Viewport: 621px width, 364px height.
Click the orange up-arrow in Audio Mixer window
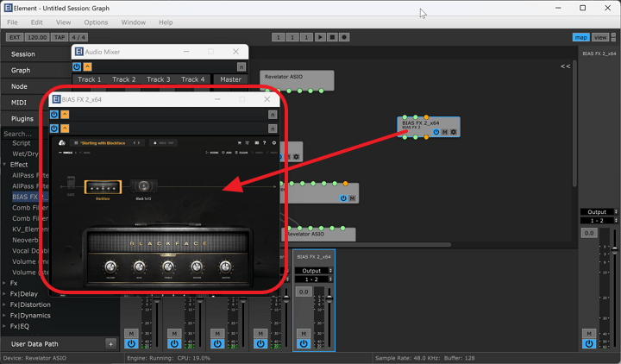tap(87, 67)
